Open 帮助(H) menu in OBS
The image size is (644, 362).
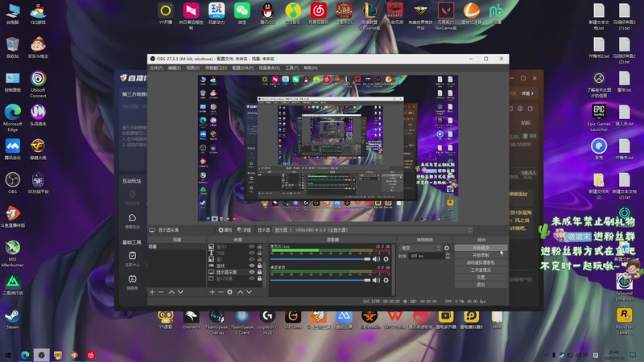click(x=311, y=68)
